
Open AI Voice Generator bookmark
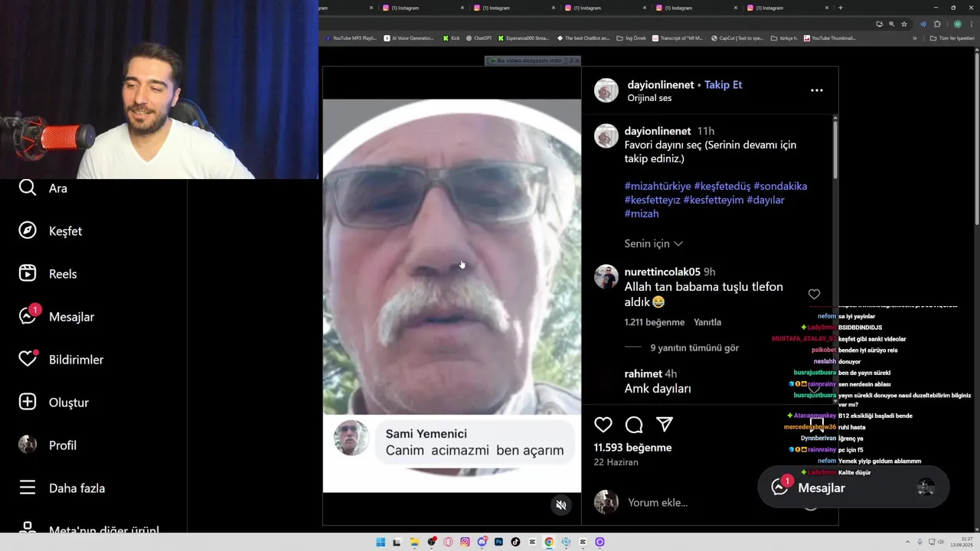pos(409,37)
